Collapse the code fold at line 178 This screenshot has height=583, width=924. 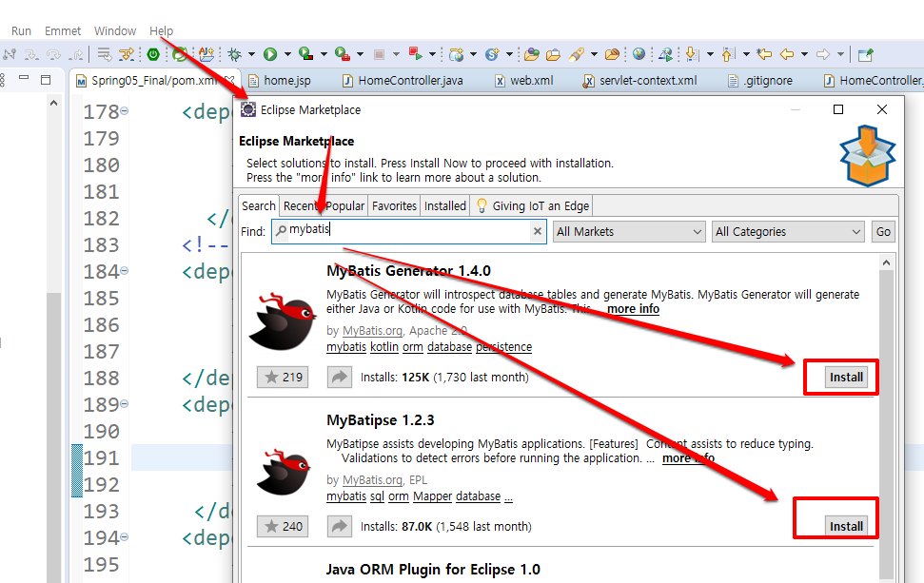pos(125,110)
